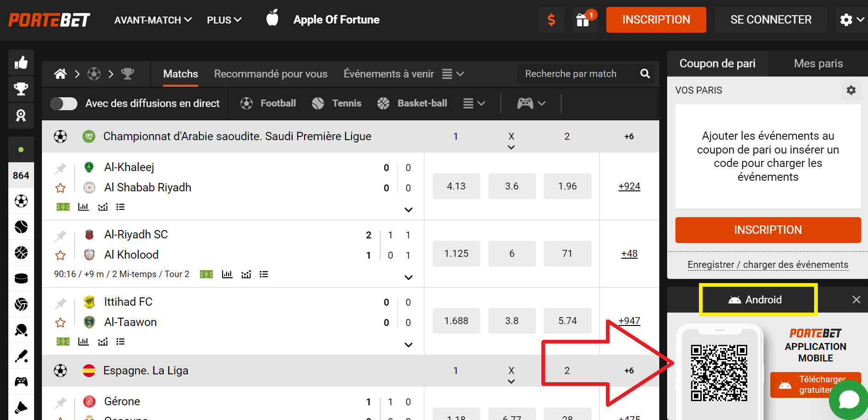The image size is (868, 420).
Task: Open the dollar deposit icon
Action: click(x=551, y=20)
